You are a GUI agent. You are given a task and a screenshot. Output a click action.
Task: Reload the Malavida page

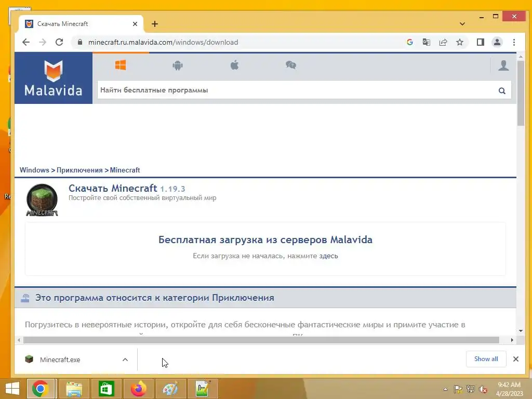[x=59, y=42]
